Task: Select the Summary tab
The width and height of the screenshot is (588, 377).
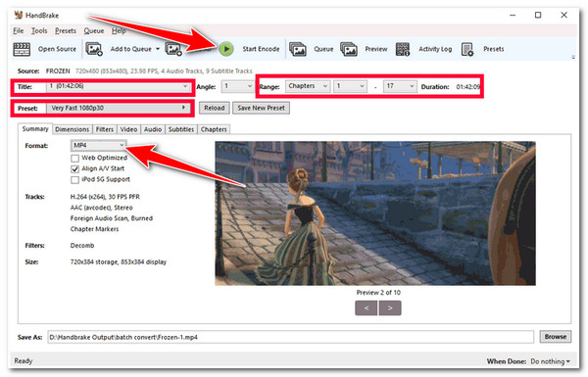Action: click(x=35, y=129)
